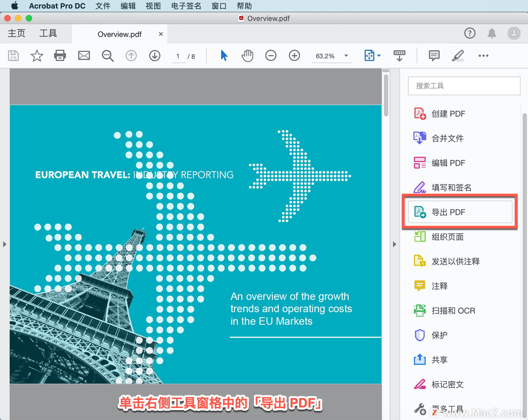Click the email envelope icon
528x420 pixels.
84,56
